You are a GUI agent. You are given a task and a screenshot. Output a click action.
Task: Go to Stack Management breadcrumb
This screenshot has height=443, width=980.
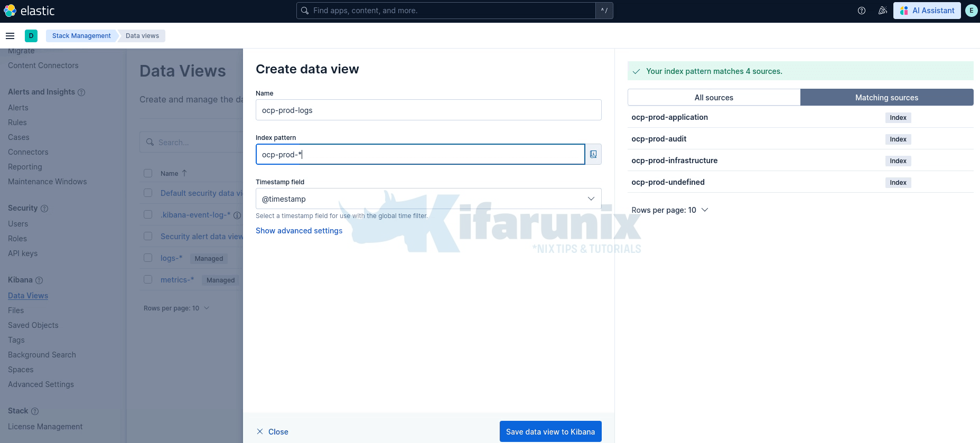pyautogui.click(x=81, y=36)
